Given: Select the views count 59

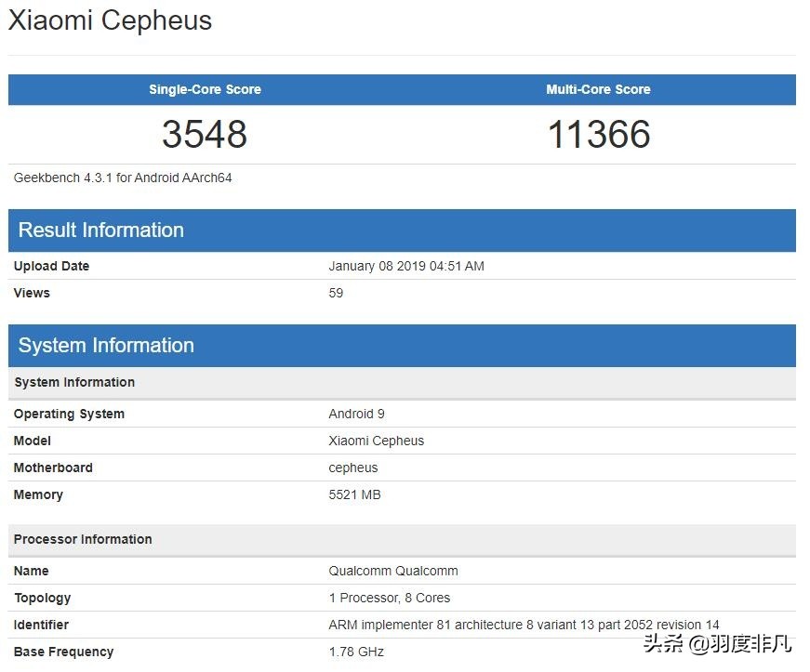Looking at the screenshot, I should click(x=336, y=293).
